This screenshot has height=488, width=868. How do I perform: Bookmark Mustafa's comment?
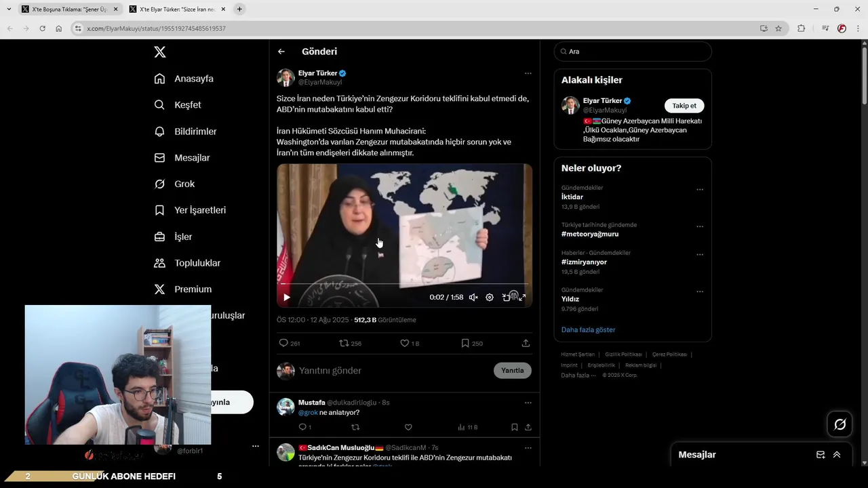pos(515,427)
